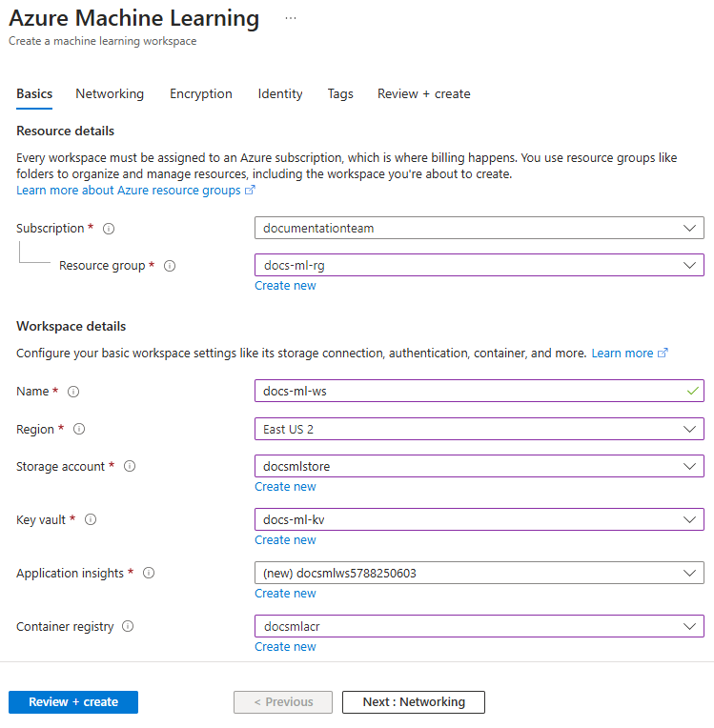Click Create new under Resource group
Screen dimensions: 714x728
285,286
